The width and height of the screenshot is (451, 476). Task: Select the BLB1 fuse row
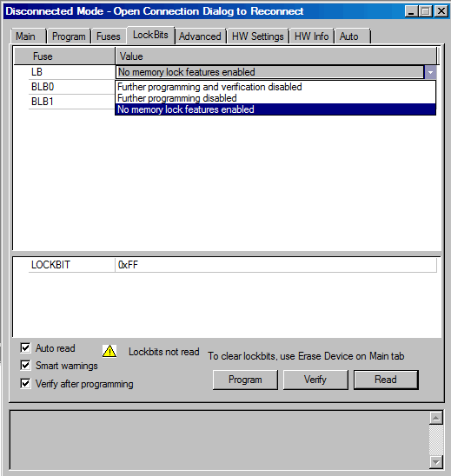71,102
